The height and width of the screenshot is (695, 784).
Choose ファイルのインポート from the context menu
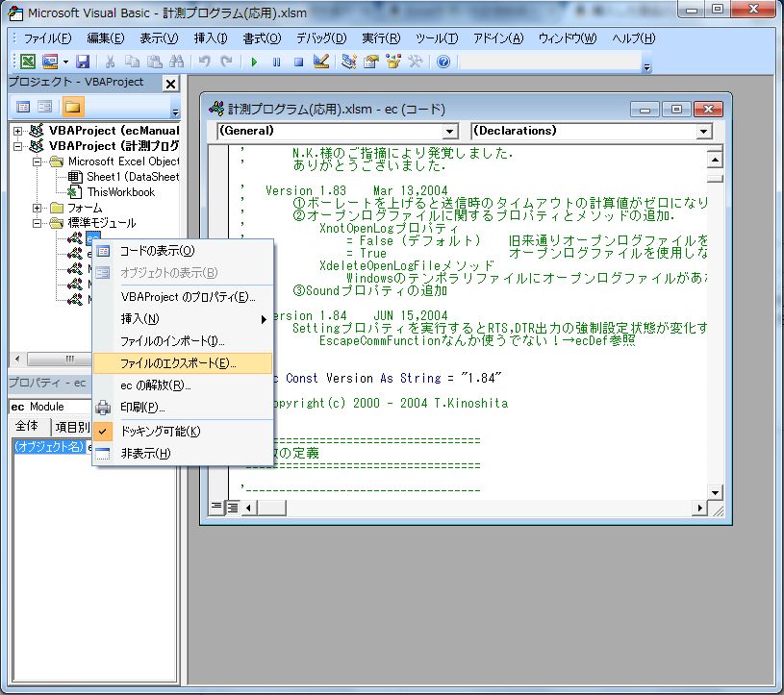pyautogui.click(x=183, y=341)
